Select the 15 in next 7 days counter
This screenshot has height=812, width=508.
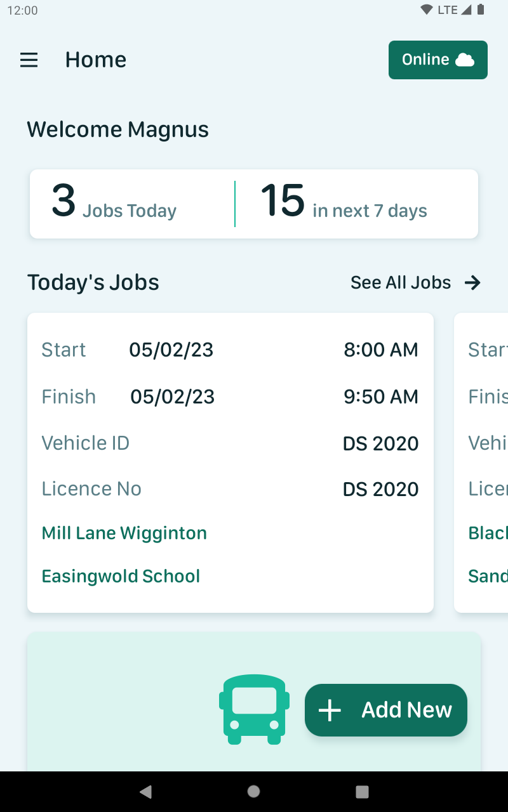(x=344, y=202)
